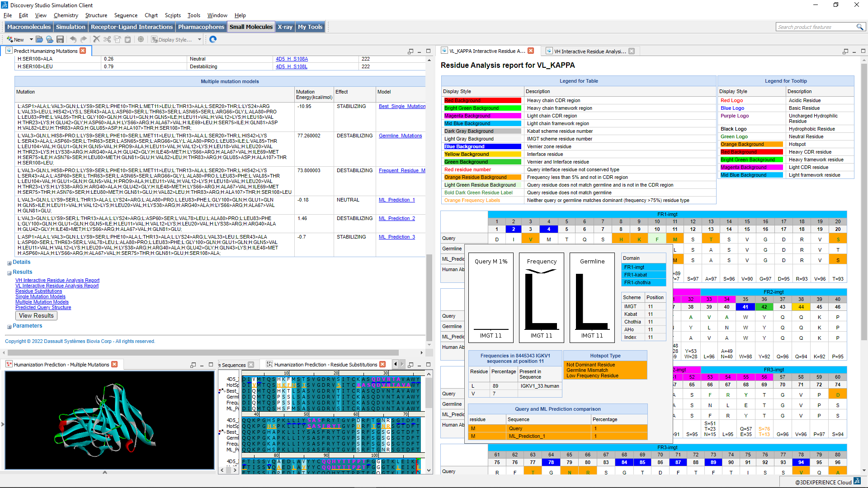Image resolution: width=868 pixels, height=488 pixels.
Task: Expand the Parameters section
Action: [x=9, y=327]
